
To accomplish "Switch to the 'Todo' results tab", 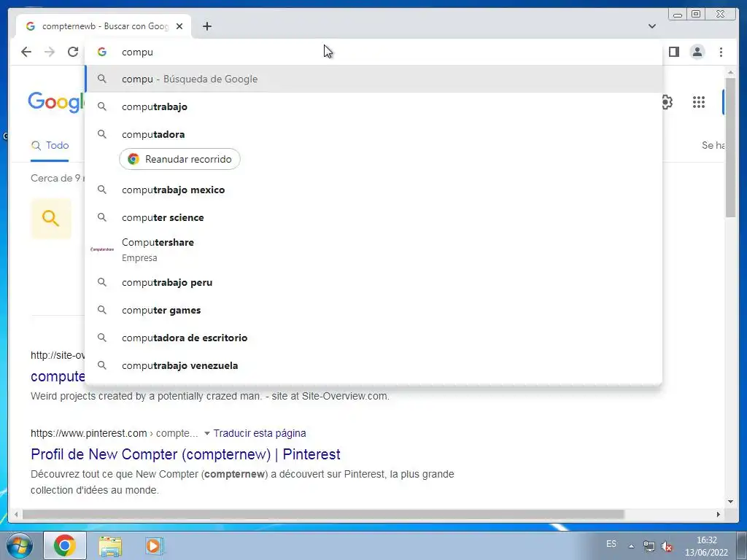I will [50, 145].
